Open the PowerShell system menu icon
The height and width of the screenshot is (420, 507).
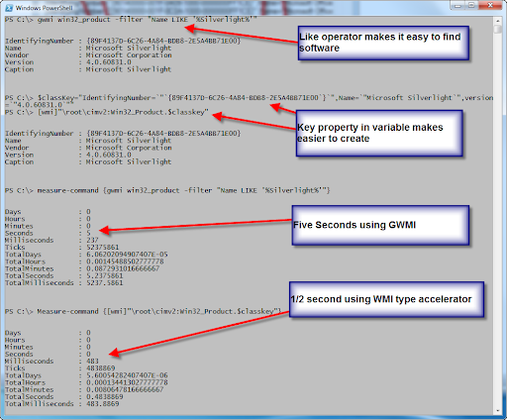(x=9, y=8)
